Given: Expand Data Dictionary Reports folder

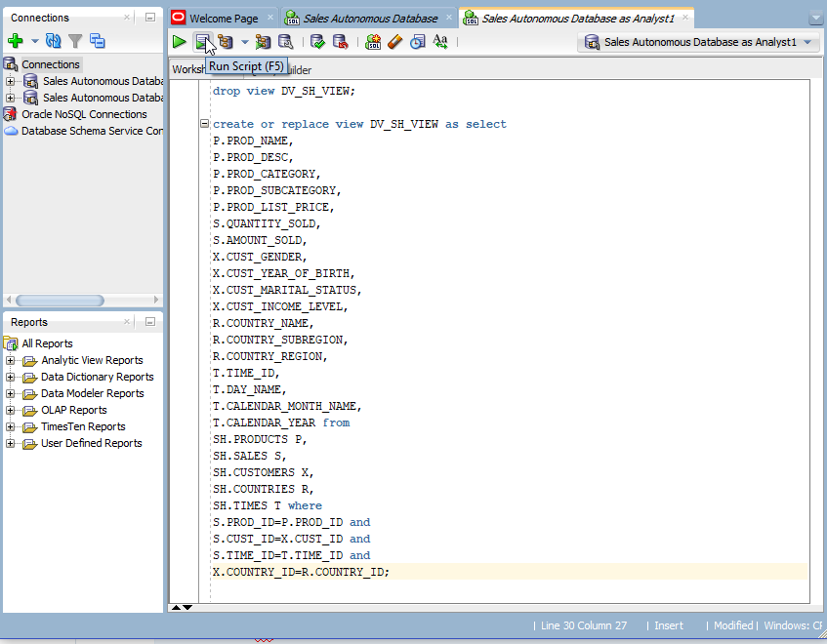Looking at the screenshot, I should pyautogui.click(x=10, y=377).
